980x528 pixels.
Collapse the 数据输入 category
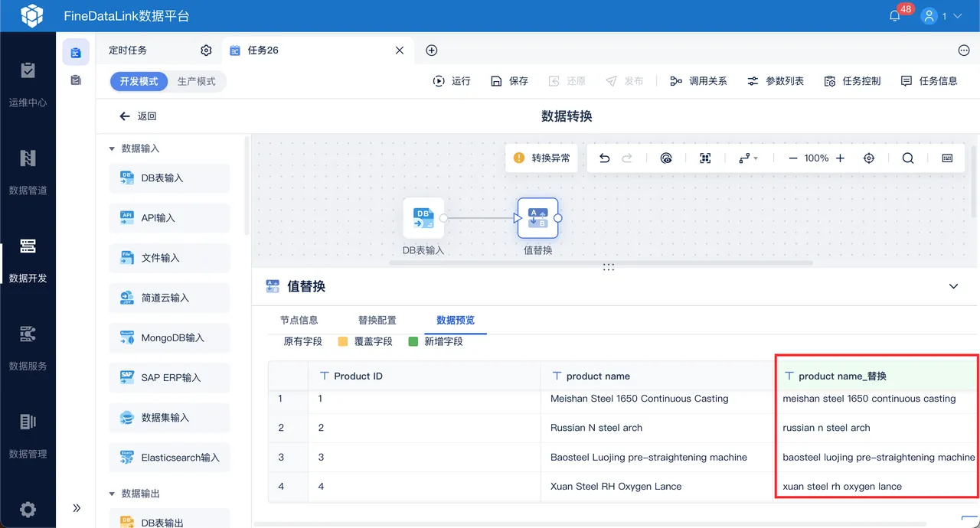tap(112, 148)
